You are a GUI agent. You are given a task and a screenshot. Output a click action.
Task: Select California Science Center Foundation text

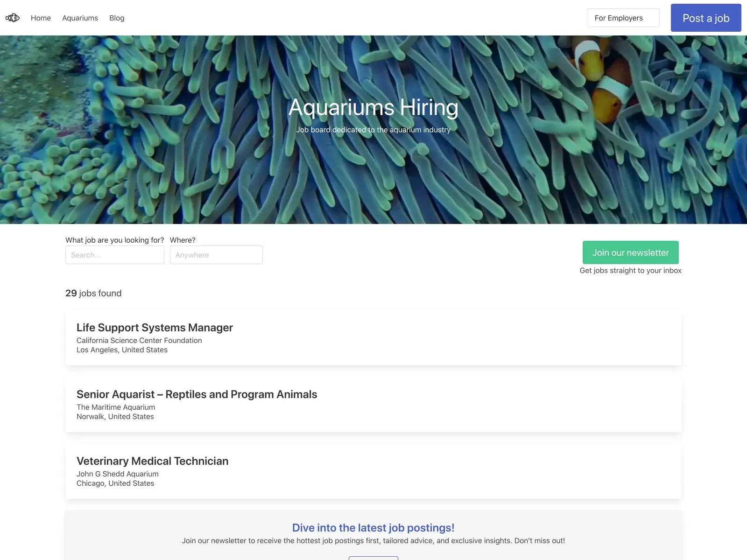click(139, 341)
